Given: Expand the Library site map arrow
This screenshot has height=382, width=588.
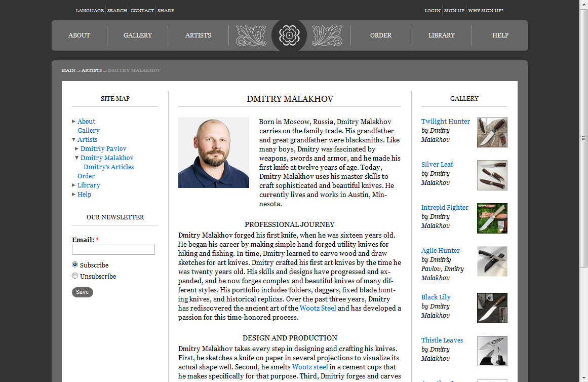Looking at the screenshot, I should 73,185.
